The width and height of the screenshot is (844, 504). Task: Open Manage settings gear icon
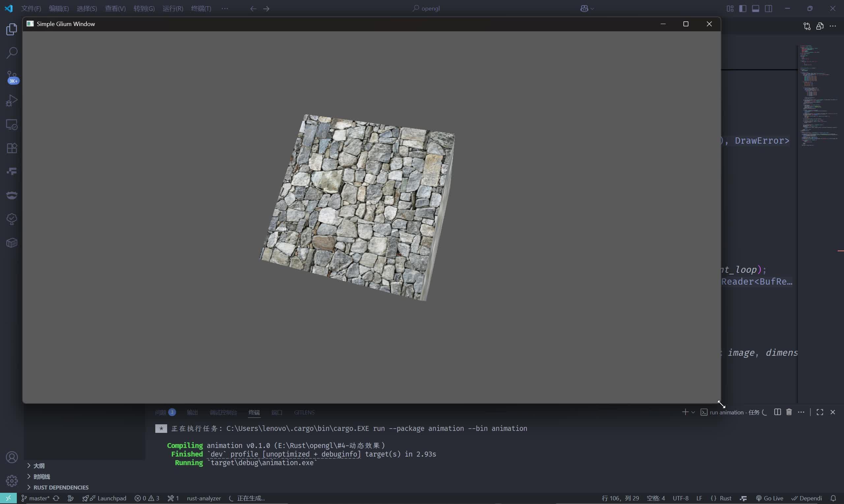click(12, 481)
